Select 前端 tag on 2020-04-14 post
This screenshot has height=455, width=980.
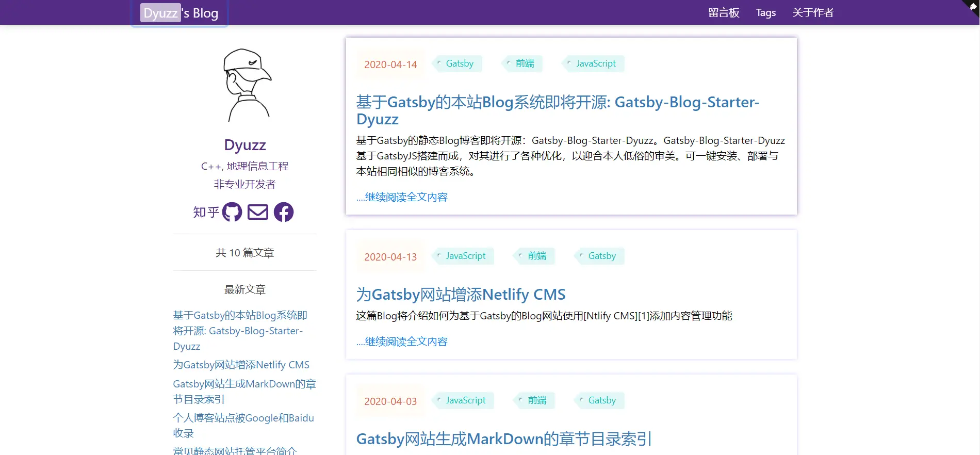point(522,63)
